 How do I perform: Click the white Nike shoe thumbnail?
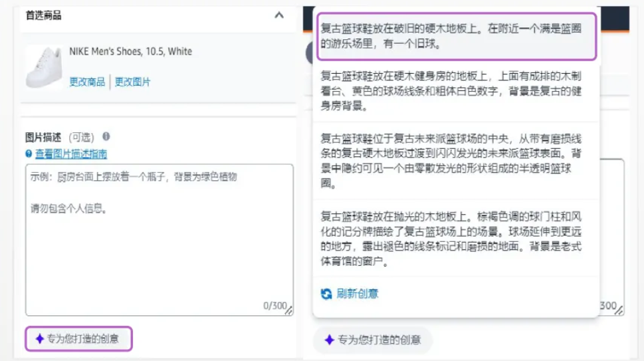point(45,67)
